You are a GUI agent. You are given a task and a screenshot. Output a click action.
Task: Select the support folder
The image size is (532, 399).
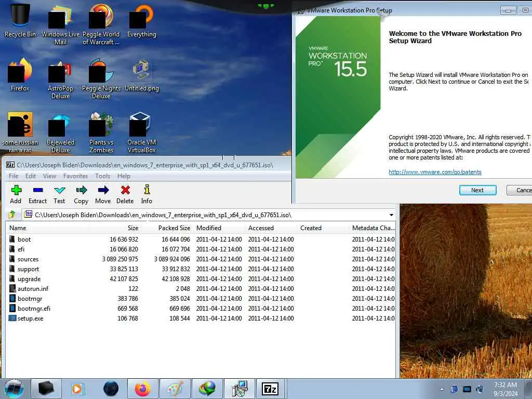point(201,269)
